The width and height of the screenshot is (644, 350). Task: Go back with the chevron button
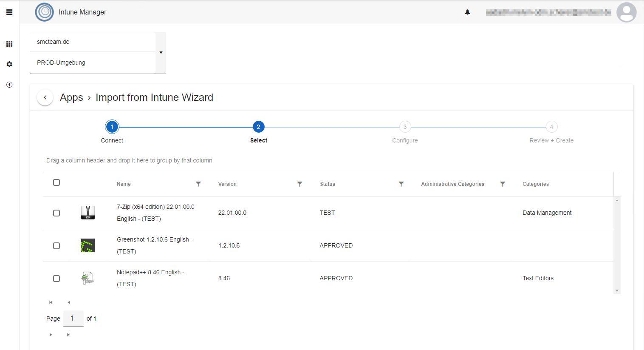[45, 97]
